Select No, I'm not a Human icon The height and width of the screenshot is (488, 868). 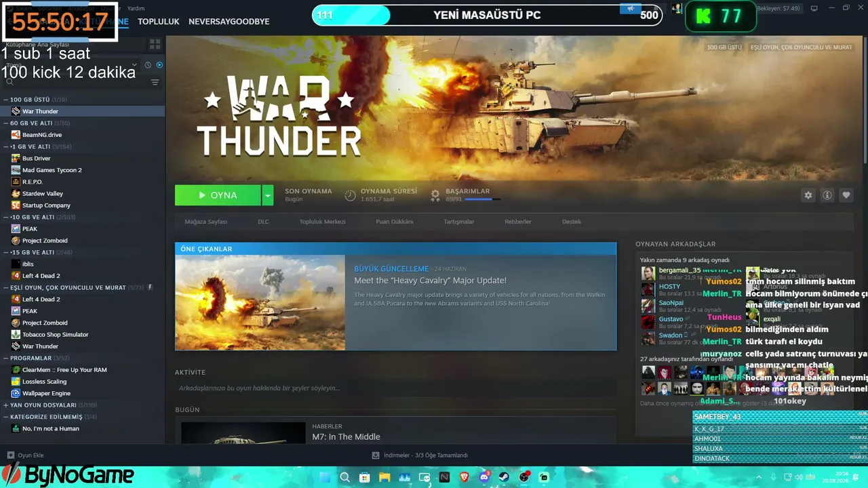pos(16,428)
